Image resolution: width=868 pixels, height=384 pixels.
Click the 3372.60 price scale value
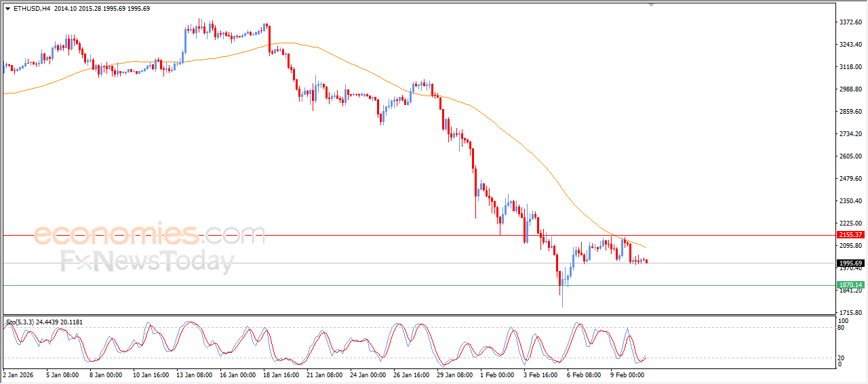pyautogui.click(x=850, y=22)
